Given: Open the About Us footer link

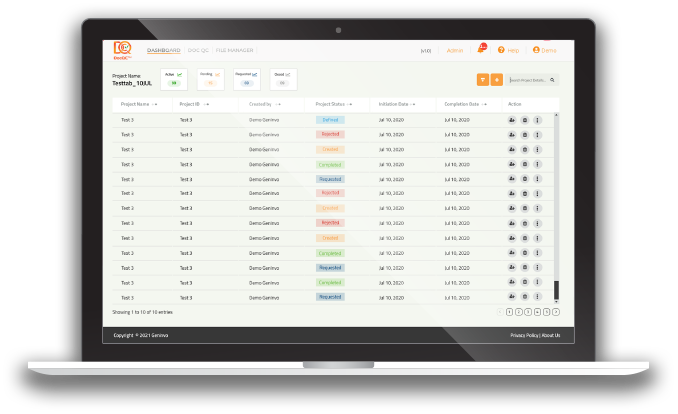Looking at the screenshot, I should [551, 335].
